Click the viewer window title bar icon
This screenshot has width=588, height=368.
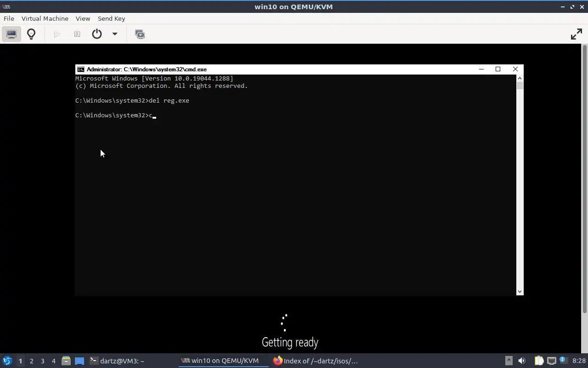(6, 6)
